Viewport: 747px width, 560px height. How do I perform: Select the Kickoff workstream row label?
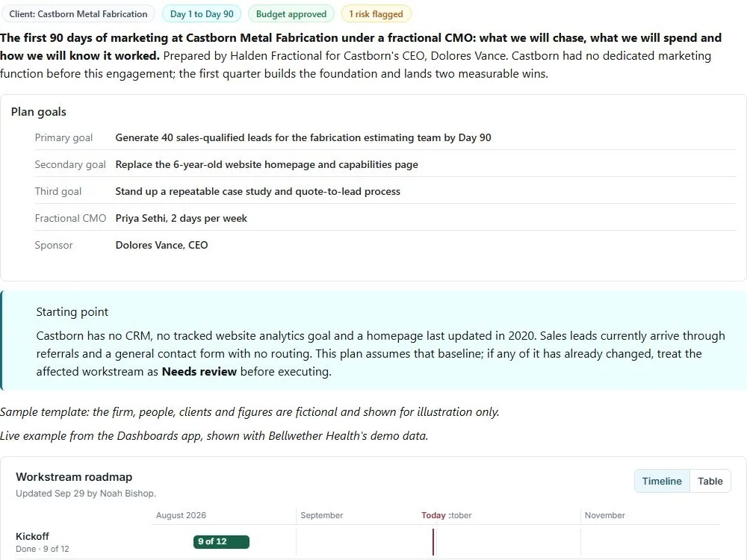[32, 536]
